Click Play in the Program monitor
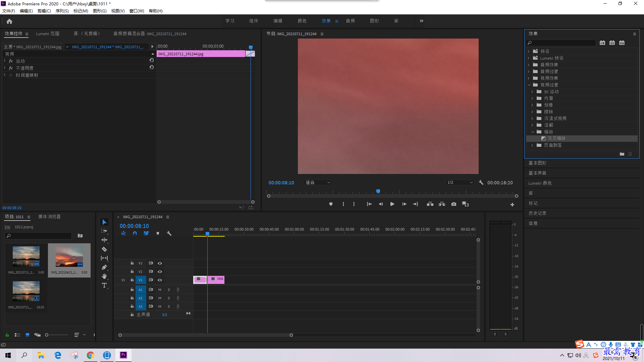 coord(392,204)
